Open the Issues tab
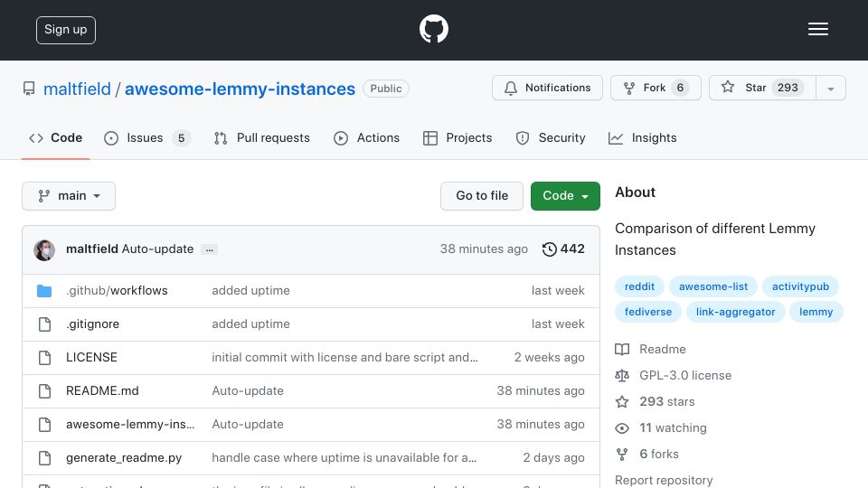 147,137
